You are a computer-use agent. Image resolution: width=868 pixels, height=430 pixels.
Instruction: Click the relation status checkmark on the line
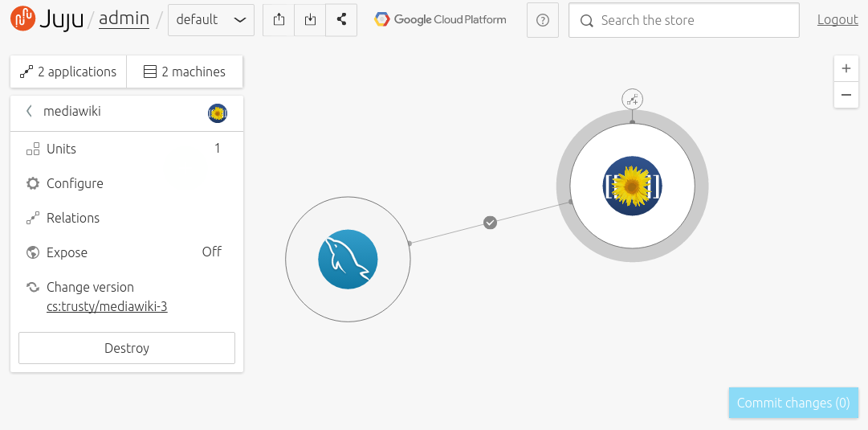490,222
